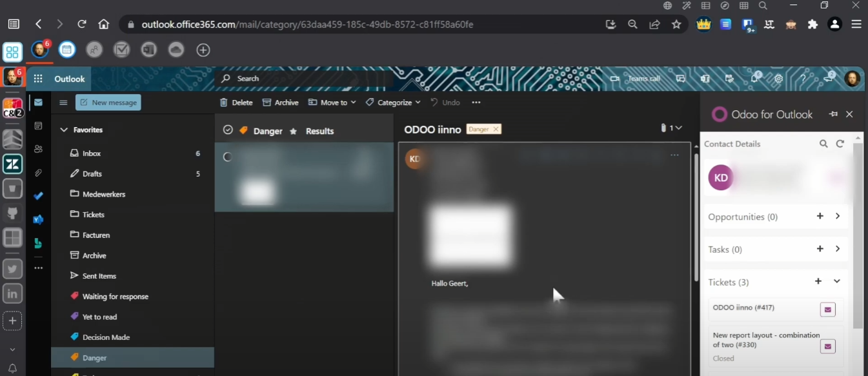The height and width of the screenshot is (376, 868).
Task: Open the To Do checkmark icon in rail
Action: pyautogui.click(x=39, y=196)
